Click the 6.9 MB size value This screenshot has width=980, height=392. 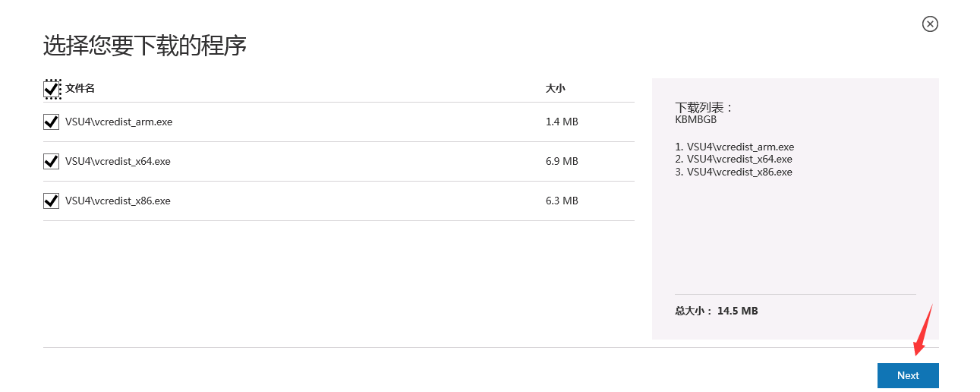[562, 161]
